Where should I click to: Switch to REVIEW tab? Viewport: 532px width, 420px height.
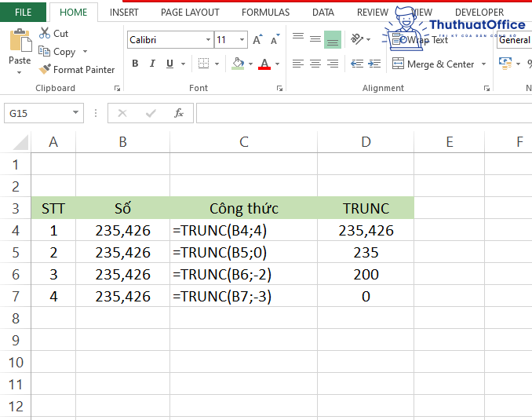pos(373,13)
